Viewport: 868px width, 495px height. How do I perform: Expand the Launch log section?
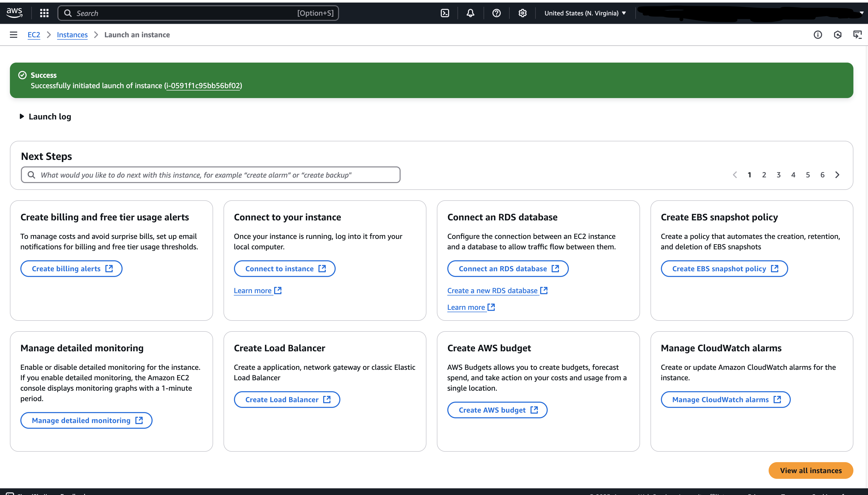click(46, 116)
